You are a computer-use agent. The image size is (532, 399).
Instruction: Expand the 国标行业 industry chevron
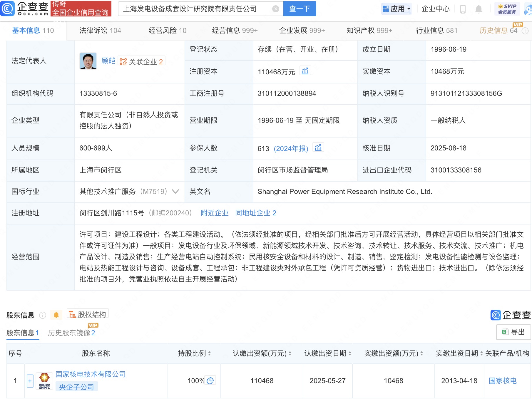pos(175,192)
